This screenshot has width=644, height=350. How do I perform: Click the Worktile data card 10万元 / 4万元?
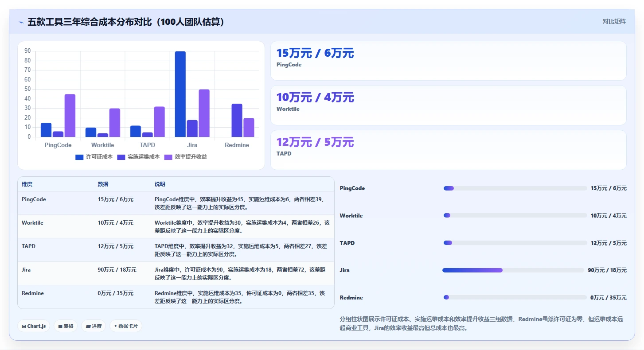(448, 105)
